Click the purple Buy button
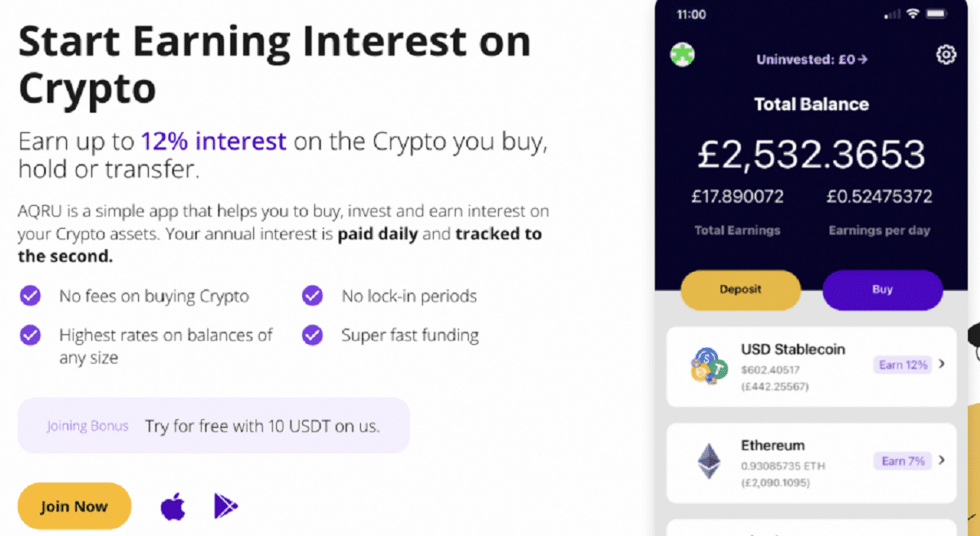Viewport: 980px width, 536px height. coord(883,290)
